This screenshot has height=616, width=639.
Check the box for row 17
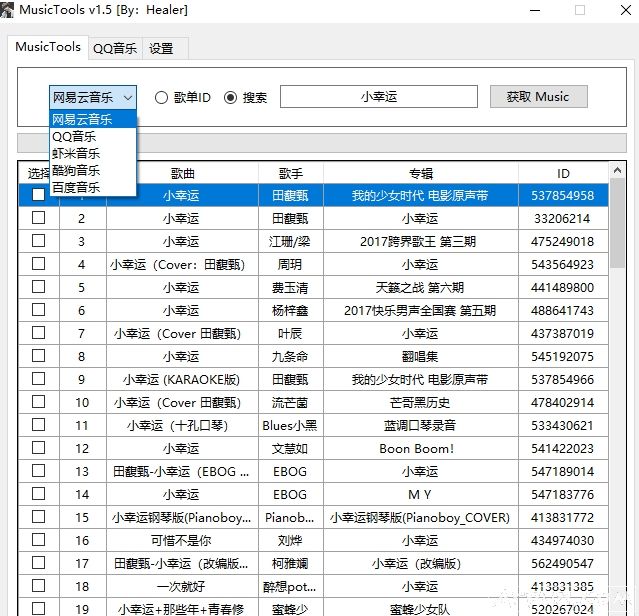38,563
